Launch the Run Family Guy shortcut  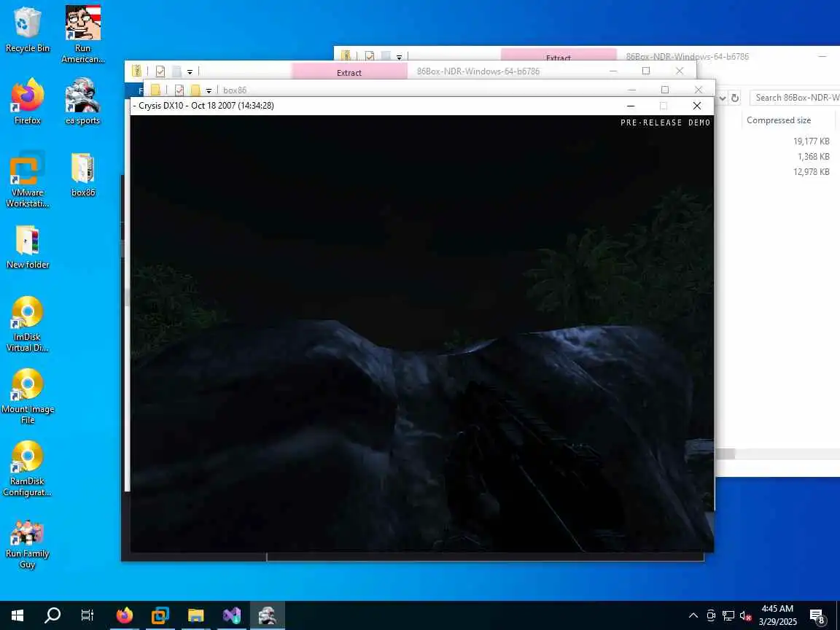(27, 544)
